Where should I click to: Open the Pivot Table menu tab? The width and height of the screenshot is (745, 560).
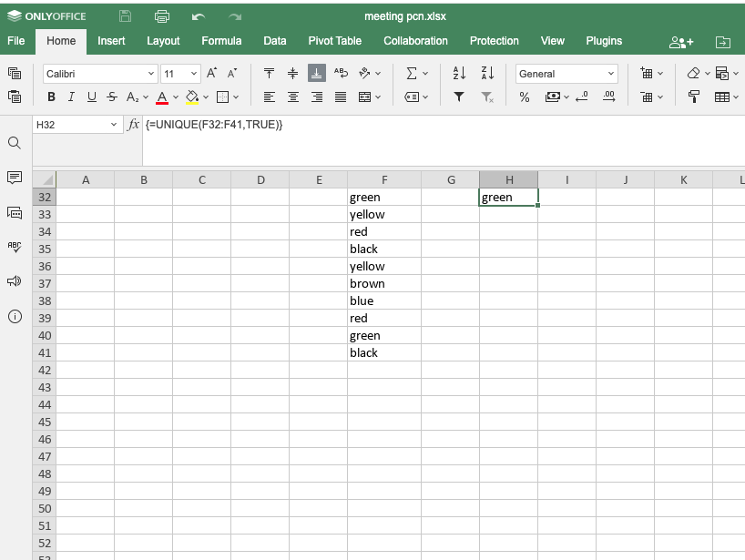point(333,40)
